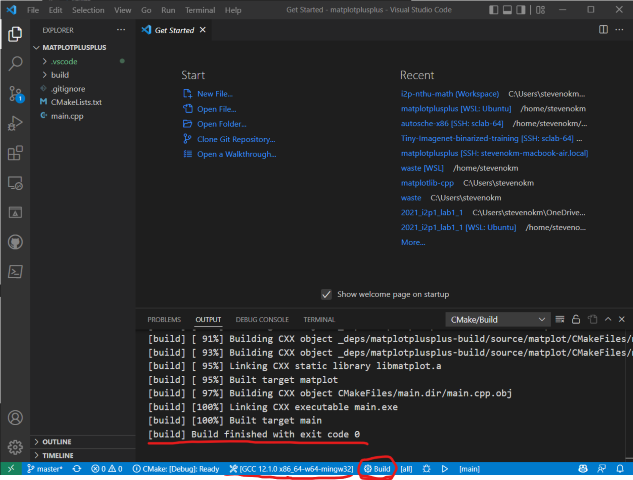
Task: Open the GitHub view in activity bar
Action: [15, 242]
